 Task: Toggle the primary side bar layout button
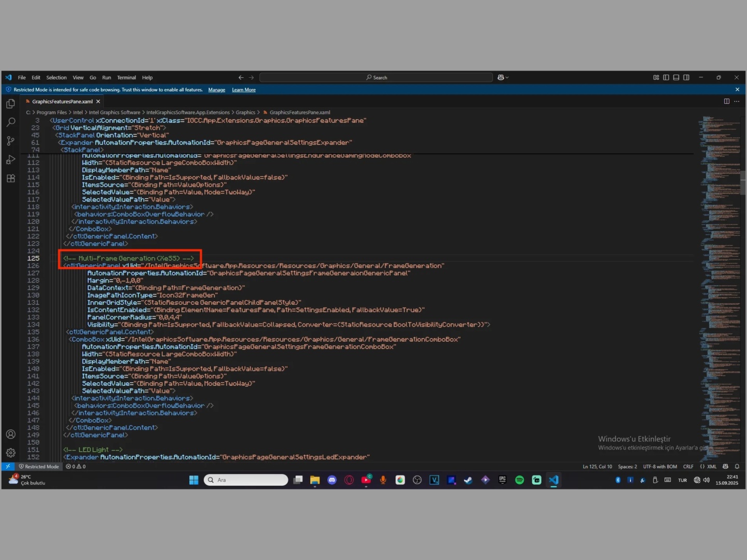point(666,78)
